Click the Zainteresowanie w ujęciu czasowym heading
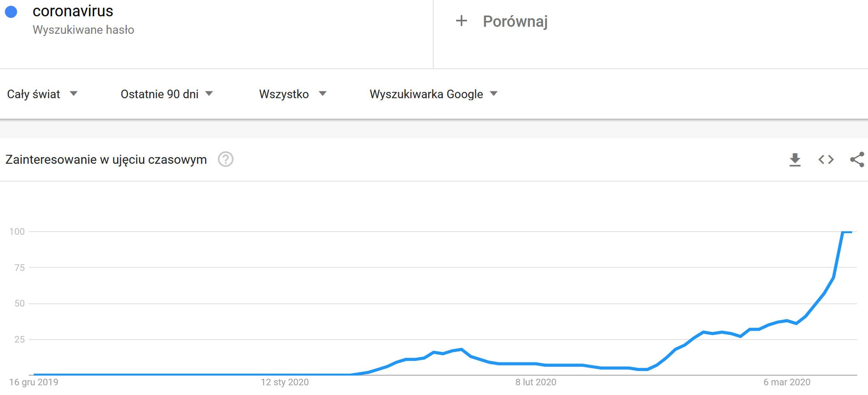The image size is (868, 395). point(106,159)
